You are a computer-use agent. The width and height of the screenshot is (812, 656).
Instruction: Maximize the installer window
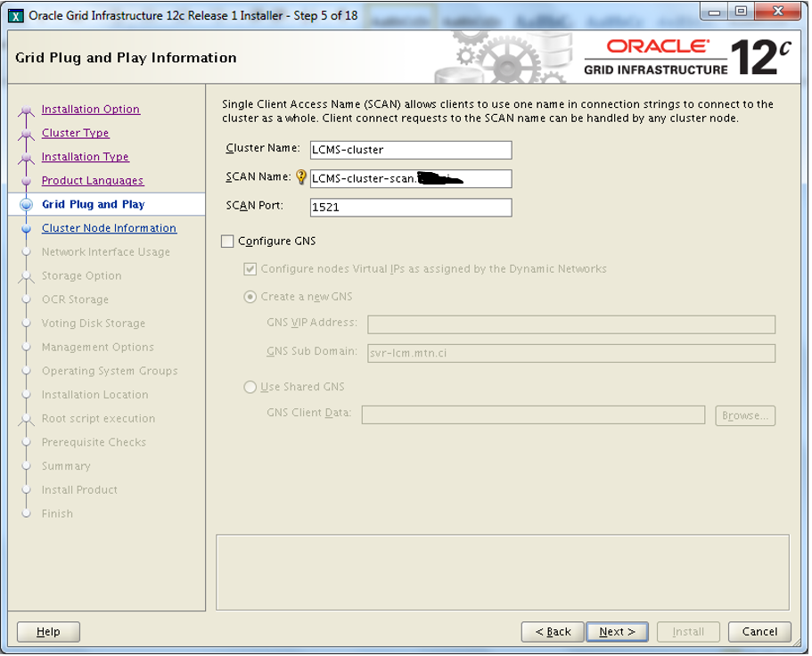click(741, 12)
